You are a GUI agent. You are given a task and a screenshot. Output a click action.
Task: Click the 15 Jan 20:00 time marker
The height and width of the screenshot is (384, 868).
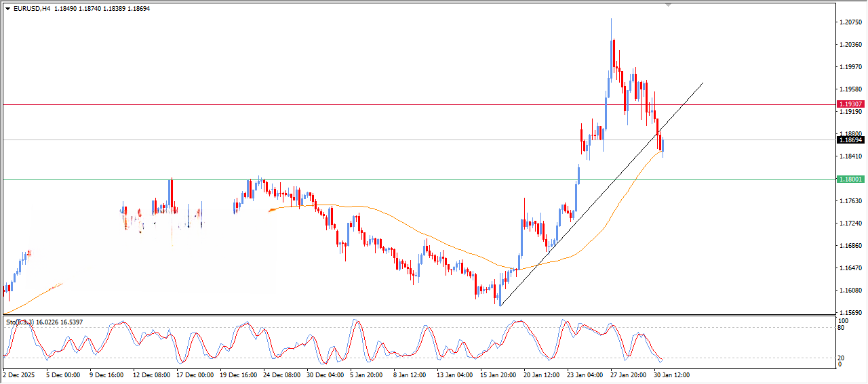point(498,375)
